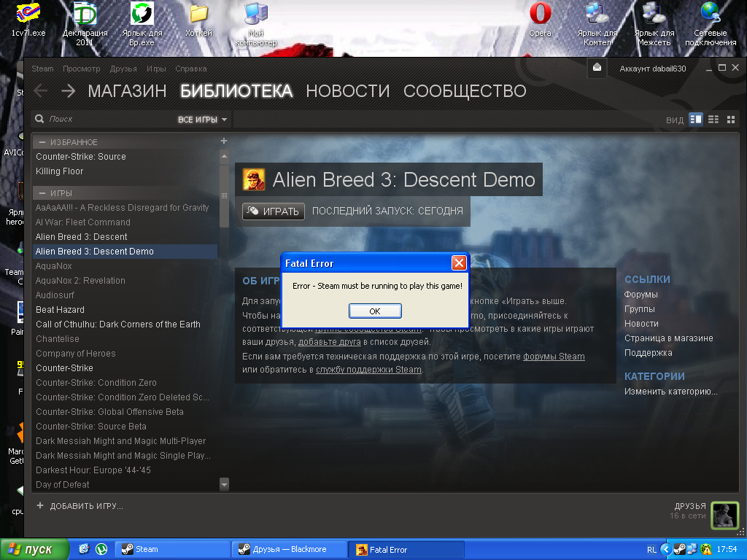The height and width of the screenshot is (560, 747).
Task: Open the Просмотр menu
Action: tap(82, 69)
